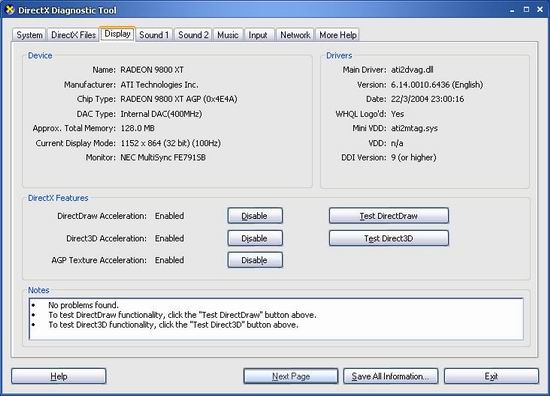Image resolution: width=550 pixels, height=396 pixels.
Task: Click total memory value '128.0 MB'
Action: (x=138, y=128)
